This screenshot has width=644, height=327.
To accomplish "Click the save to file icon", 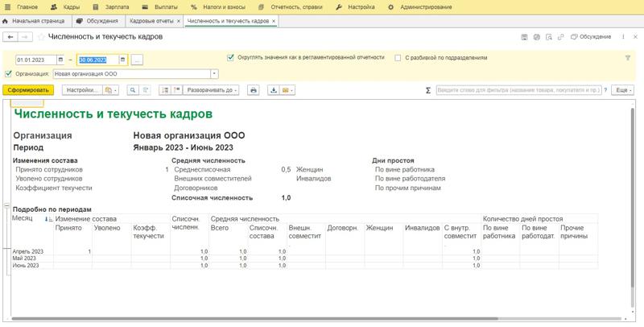I will [274, 90].
